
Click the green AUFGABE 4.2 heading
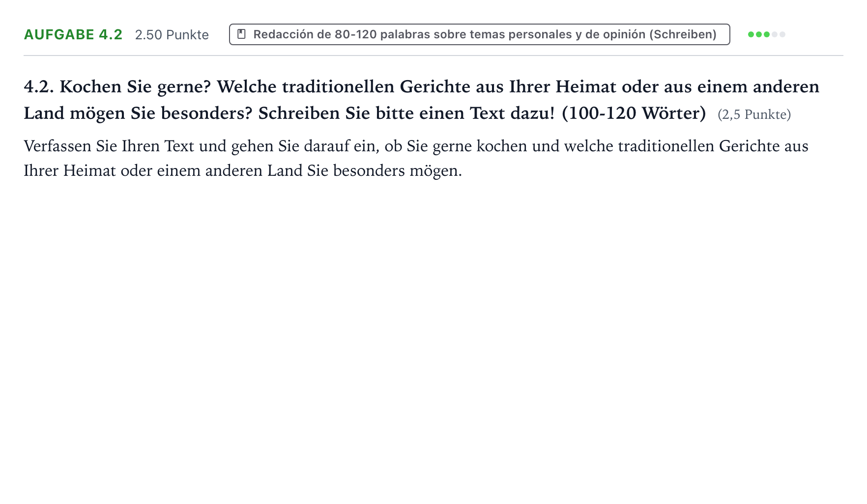coord(73,34)
